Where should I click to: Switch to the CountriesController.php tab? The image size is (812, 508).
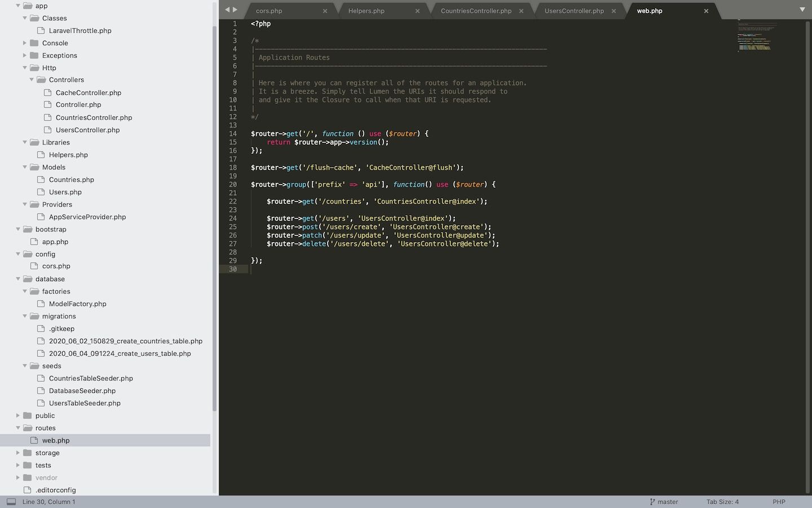click(x=476, y=11)
